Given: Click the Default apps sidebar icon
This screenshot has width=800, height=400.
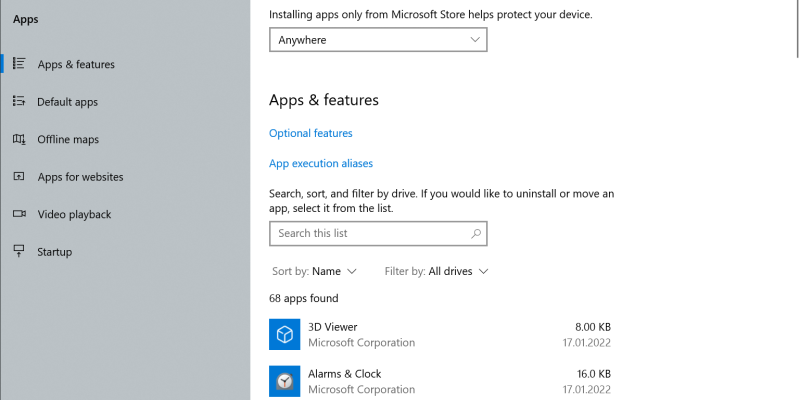Looking at the screenshot, I should pyautogui.click(x=19, y=101).
